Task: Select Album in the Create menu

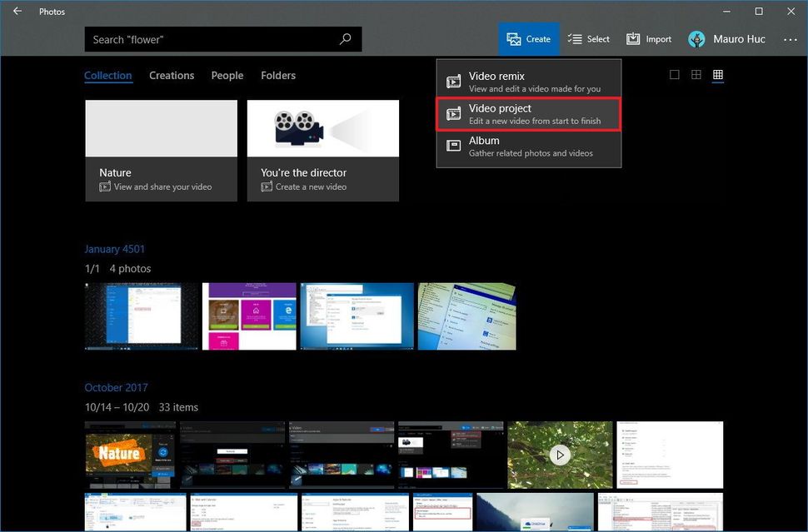Action: coord(528,145)
